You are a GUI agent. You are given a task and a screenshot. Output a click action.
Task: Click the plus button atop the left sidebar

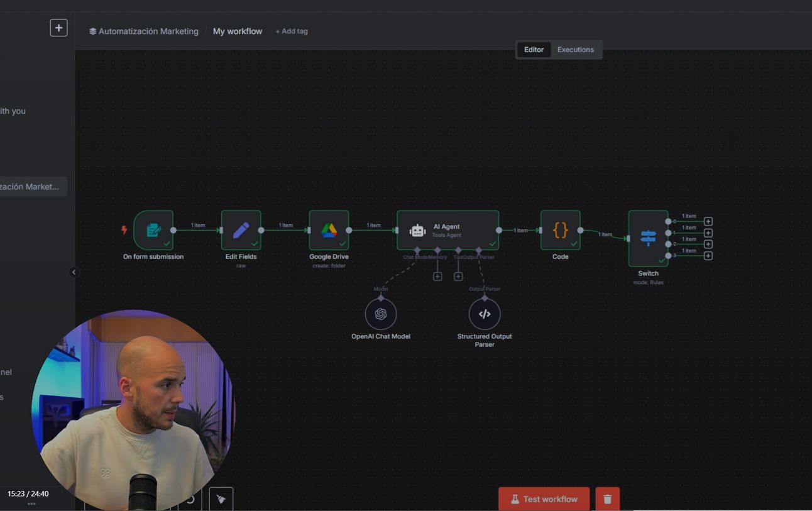coord(58,28)
